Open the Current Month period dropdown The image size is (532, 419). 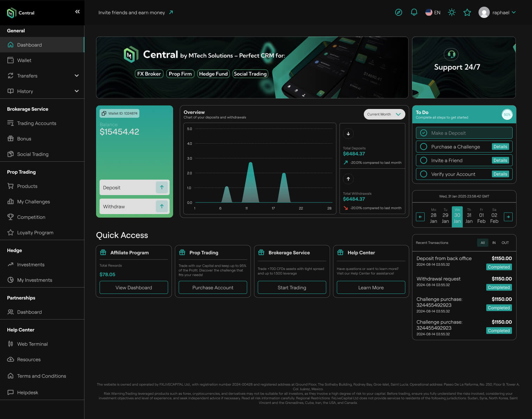pos(384,114)
